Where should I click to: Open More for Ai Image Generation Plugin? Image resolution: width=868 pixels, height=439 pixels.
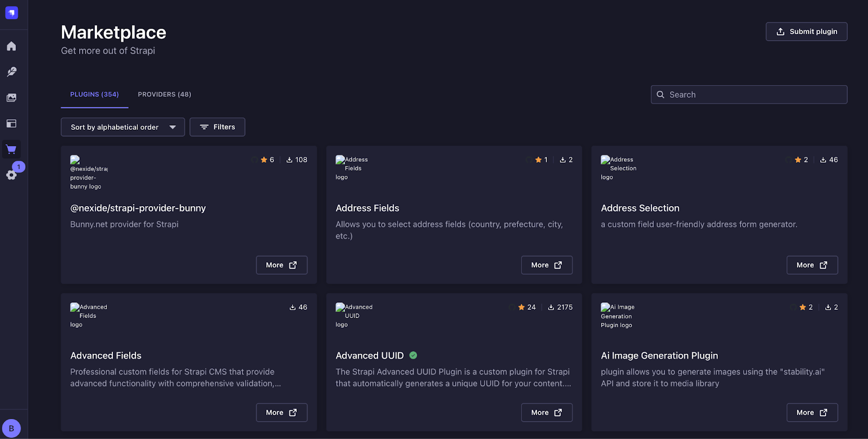[x=812, y=412]
